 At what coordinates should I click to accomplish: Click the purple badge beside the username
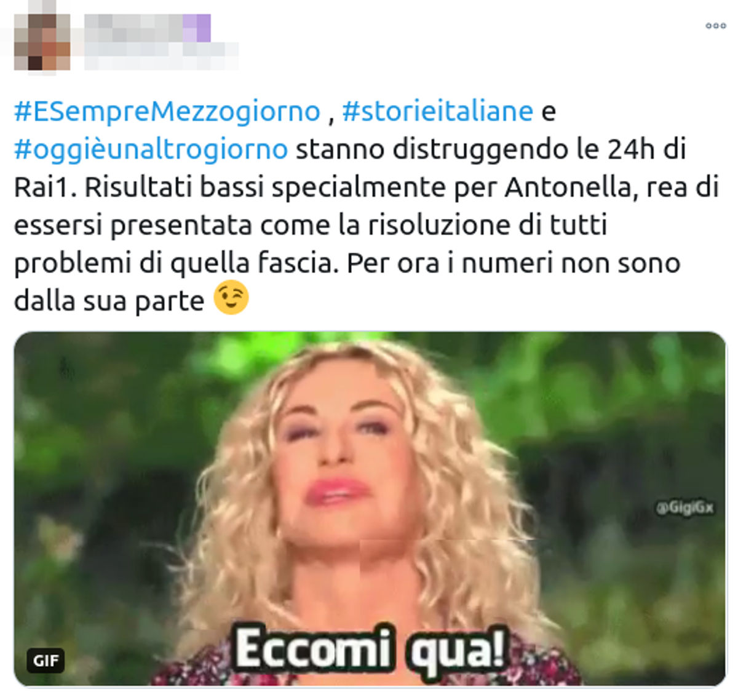pyautogui.click(x=197, y=28)
